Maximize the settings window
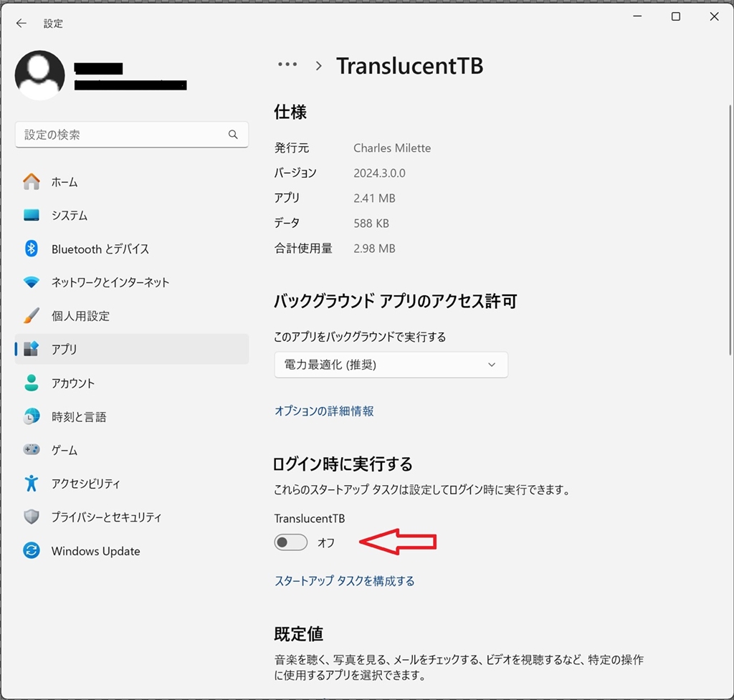The height and width of the screenshot is (700, 734). coord(675,16)
